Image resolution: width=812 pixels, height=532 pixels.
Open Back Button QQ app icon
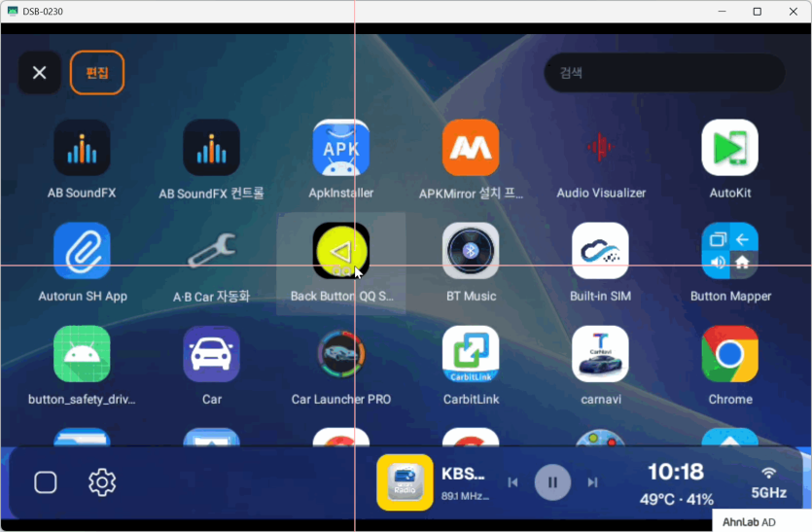click(340, 251)
